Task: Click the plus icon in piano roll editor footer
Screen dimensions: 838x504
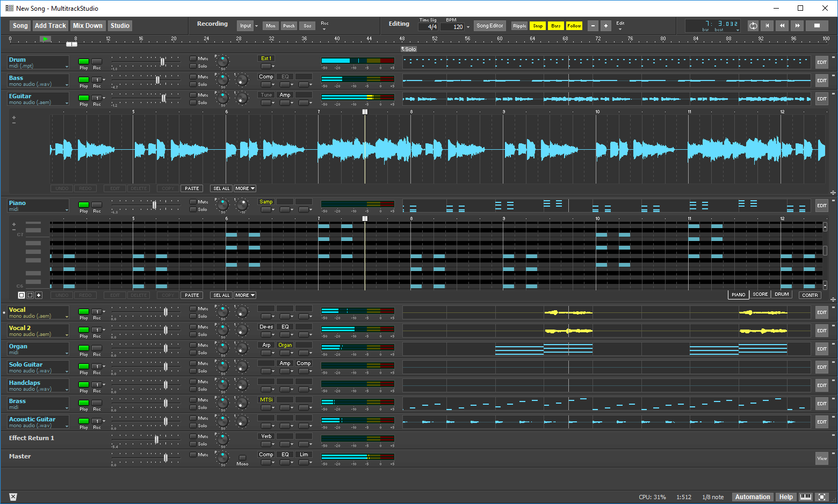Action: click(39, 295)
